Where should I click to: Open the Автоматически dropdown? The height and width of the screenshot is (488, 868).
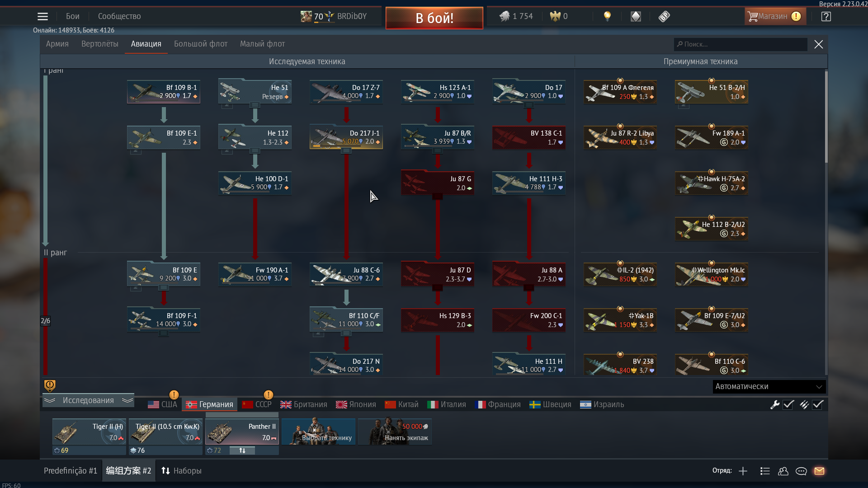click(769, 386)
